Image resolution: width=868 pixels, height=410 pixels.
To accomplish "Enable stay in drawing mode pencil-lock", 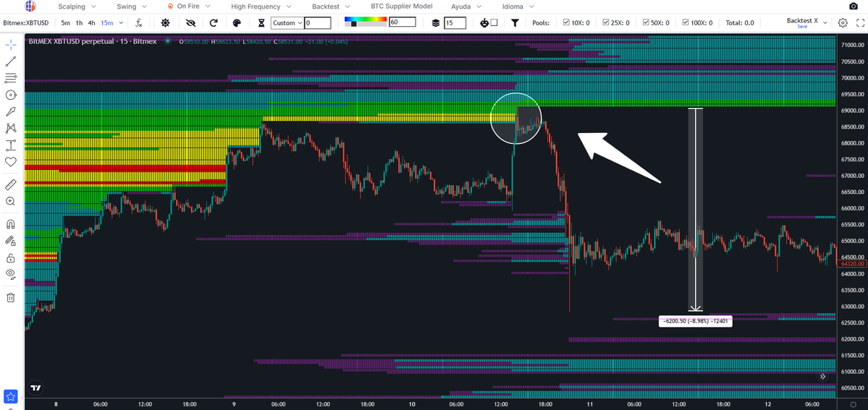I will click(x=11, y=242).
